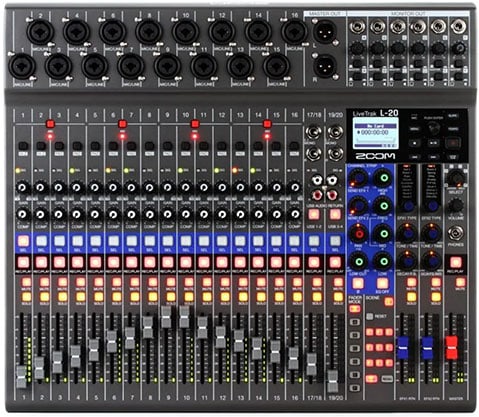Arm channel 12 with REC/PLAY button
The width and height of the screenshot is (479, 417).
[x=222, y=262]
